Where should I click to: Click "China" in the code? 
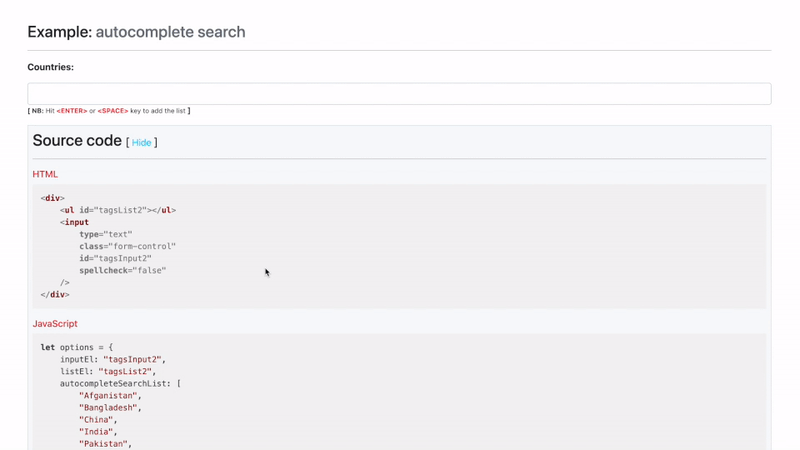pyautogui.click(x=96, y=420)
